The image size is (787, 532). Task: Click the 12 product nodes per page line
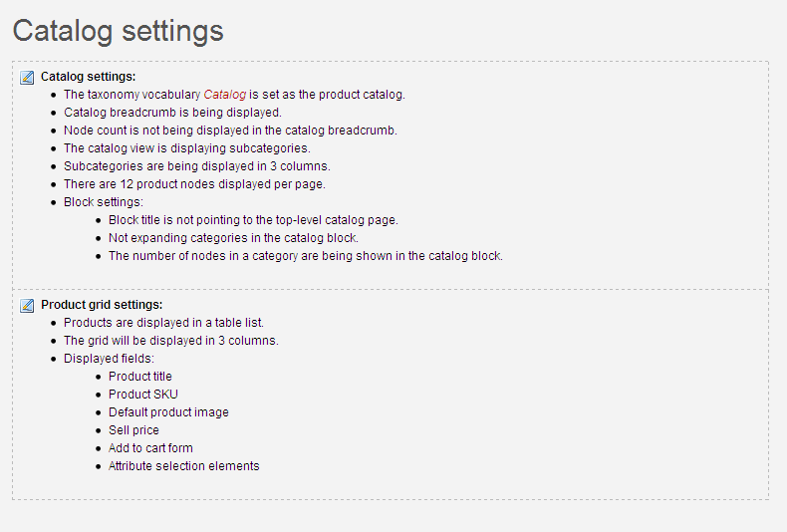coord(194,184)
